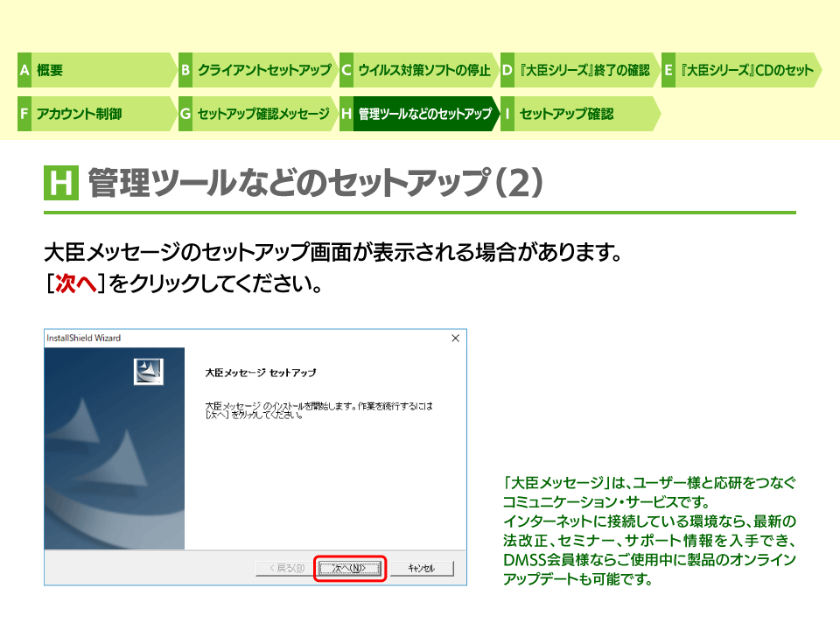
Task: Jump to D 『大臣シリーズ』終了の確認 tab
Action: tap(577, 70)
